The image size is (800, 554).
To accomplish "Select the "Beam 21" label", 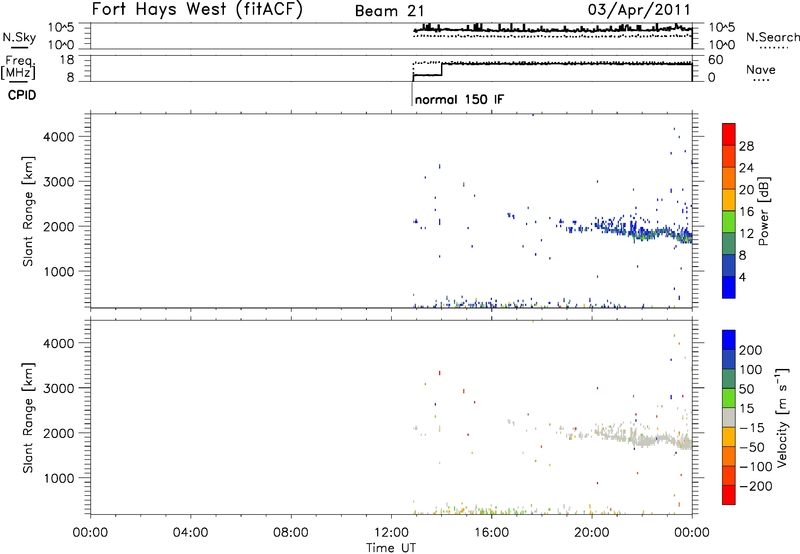I will pyautogui.click(x=390, y=11).
